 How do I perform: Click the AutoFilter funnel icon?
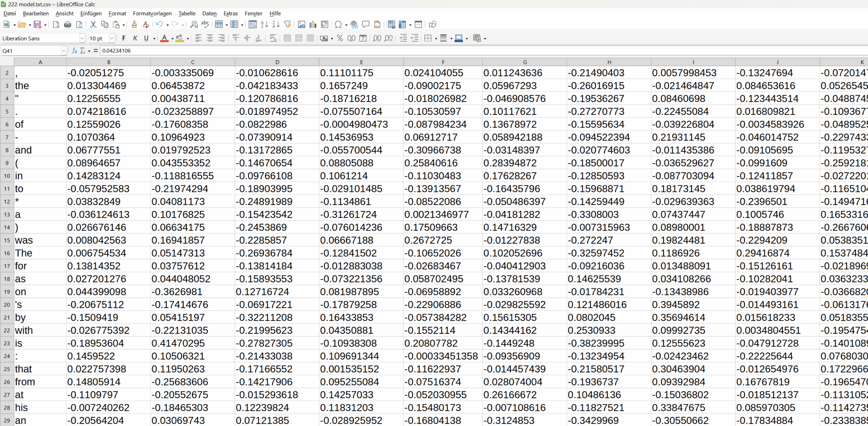pos(287,25)
